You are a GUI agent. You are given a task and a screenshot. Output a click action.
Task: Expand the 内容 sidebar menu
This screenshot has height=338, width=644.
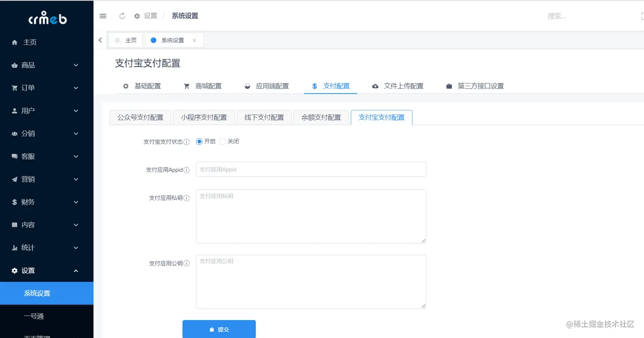[x=76, y=225]
